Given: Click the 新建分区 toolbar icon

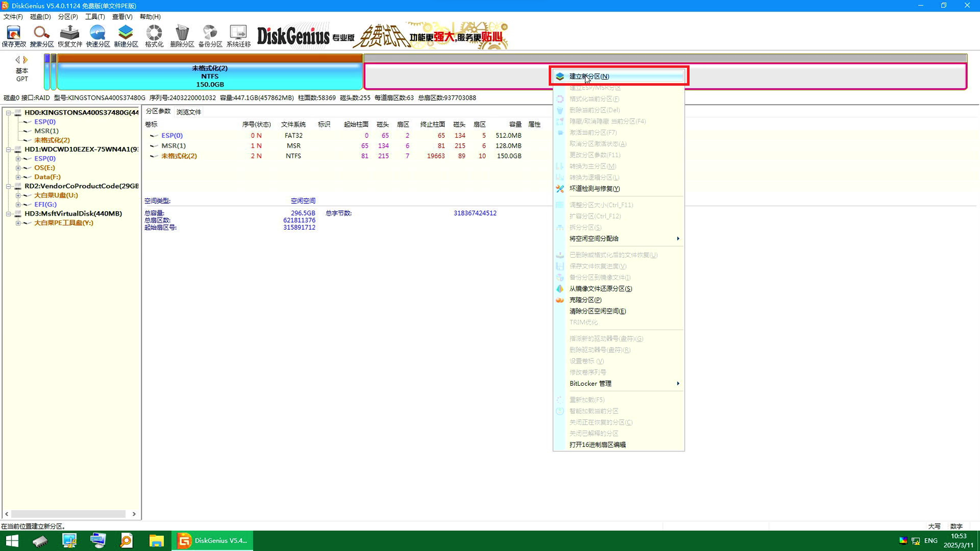Looking at the screenshot, I should tap(126, 36).
